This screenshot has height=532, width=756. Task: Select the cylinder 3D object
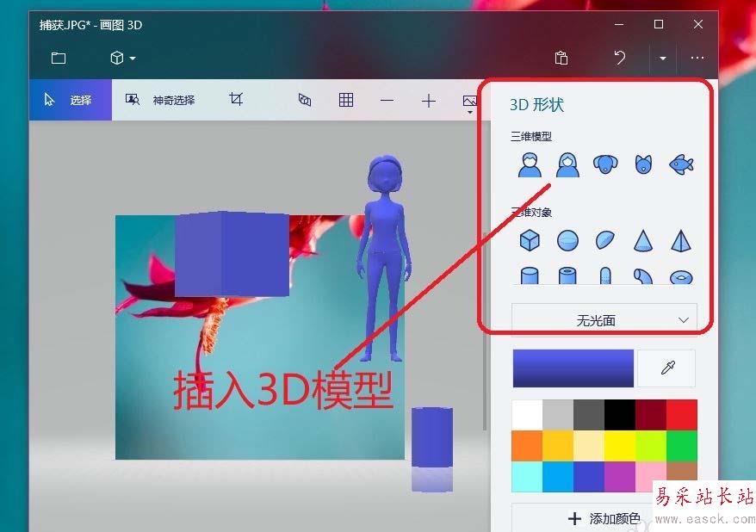pyautogui.click(x=530, y=275)
